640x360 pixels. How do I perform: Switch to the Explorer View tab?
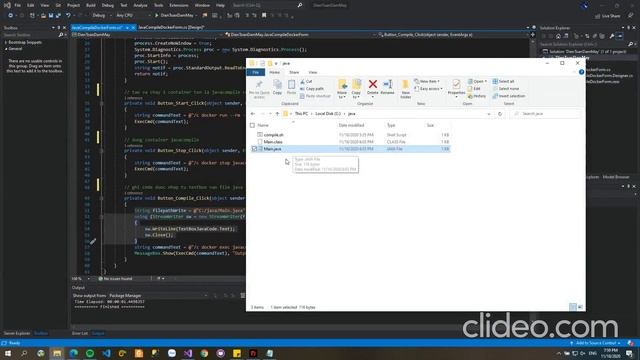[312, 72]
